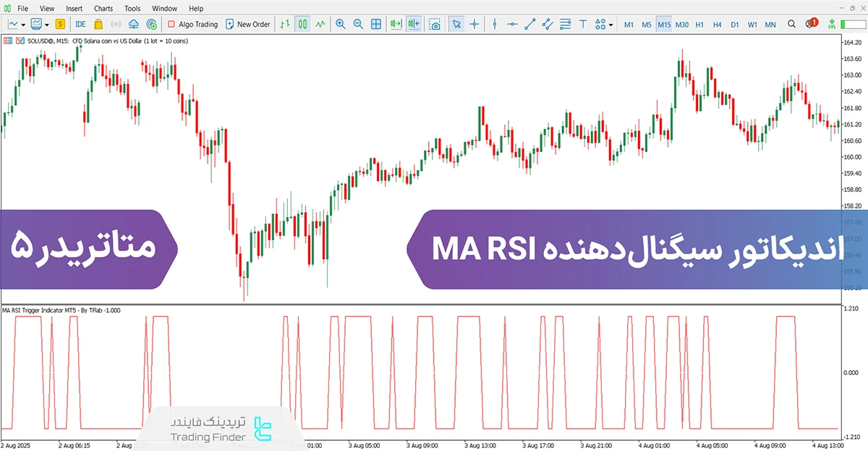Enable candlestick chart display mode
This screenshot has width=868, height=451.
(302, 24)
